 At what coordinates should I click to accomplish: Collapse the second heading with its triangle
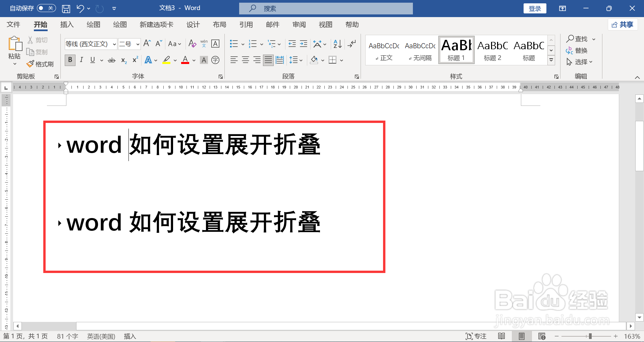tap(59, 223)
